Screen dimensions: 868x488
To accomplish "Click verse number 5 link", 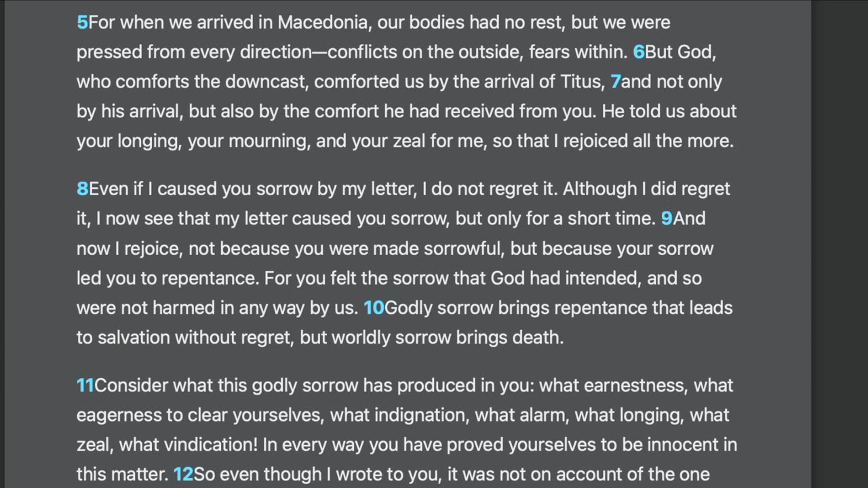I will [82, 22].
